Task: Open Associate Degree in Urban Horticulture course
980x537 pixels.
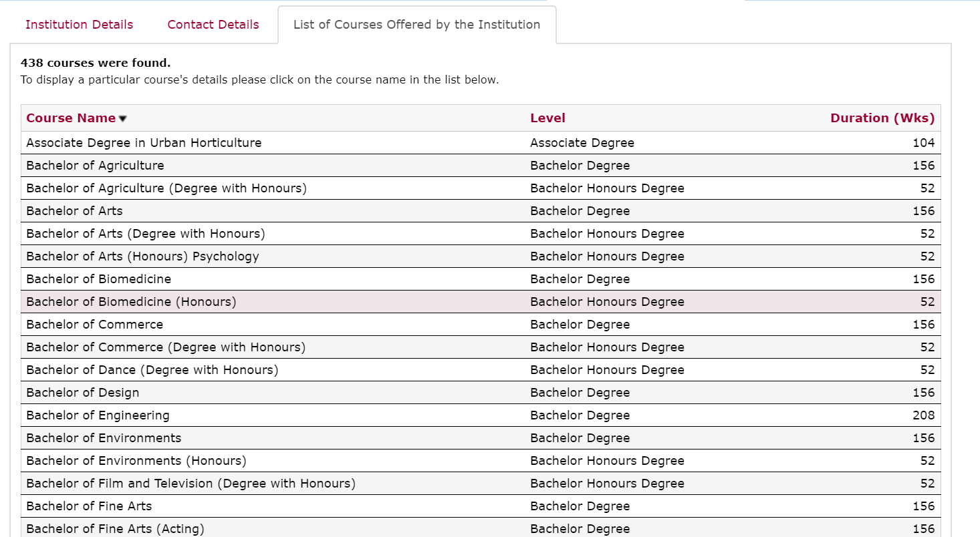Action: 144,143
